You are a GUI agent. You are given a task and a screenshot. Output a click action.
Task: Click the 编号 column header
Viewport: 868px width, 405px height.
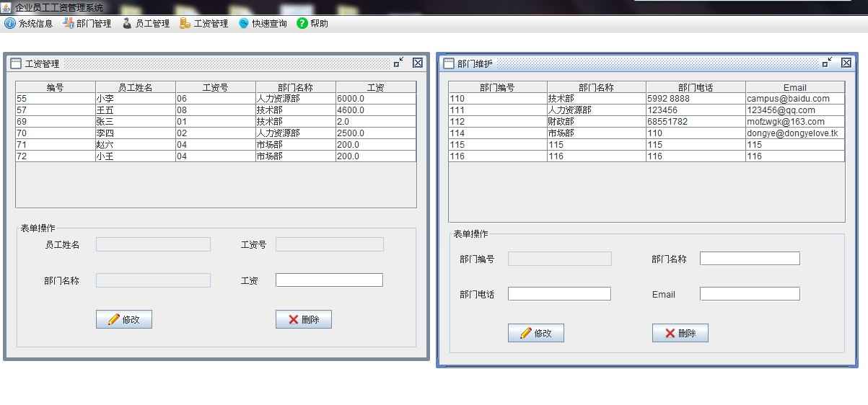[x=56, y=87]
